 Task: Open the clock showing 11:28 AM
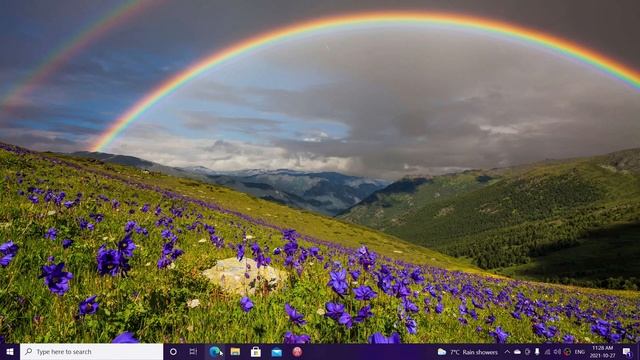[x=602, y=352]
